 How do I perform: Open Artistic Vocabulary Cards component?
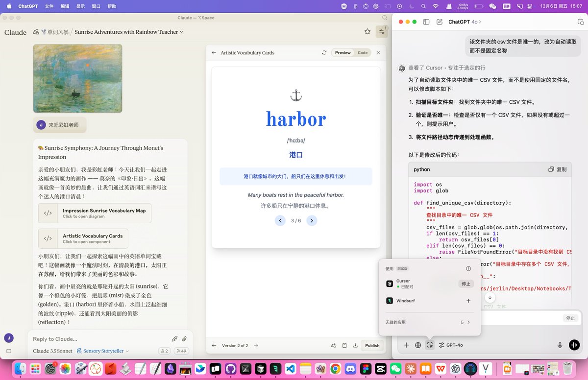(83, 238)
